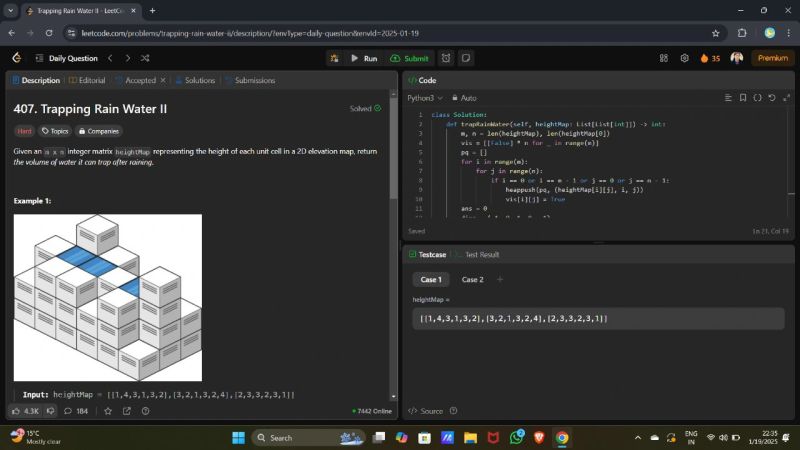
Task: Select Case 2 testcase
Action: [x=472, y=280]
